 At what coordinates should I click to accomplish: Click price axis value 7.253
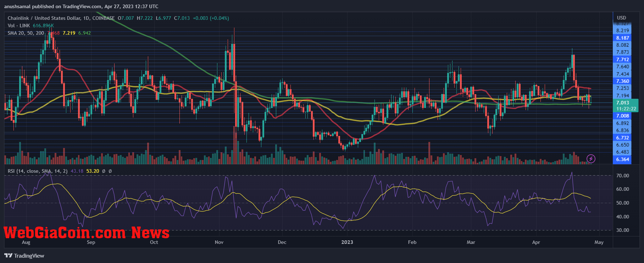623,88
